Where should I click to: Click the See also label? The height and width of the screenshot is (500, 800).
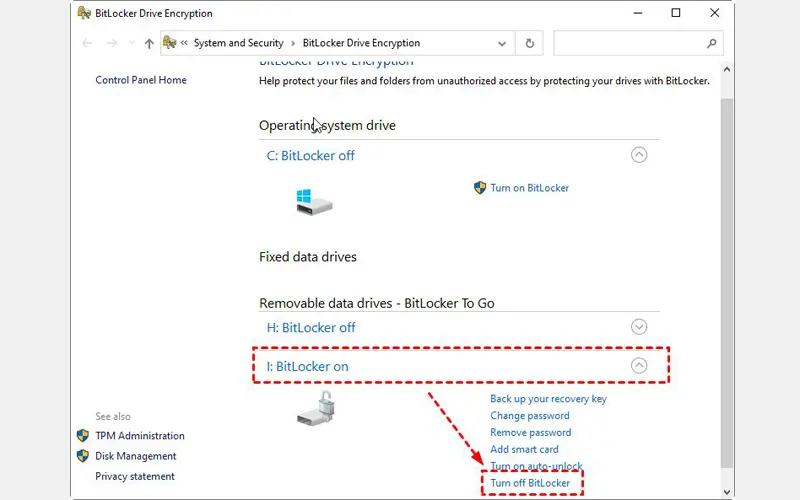[113, 416]
